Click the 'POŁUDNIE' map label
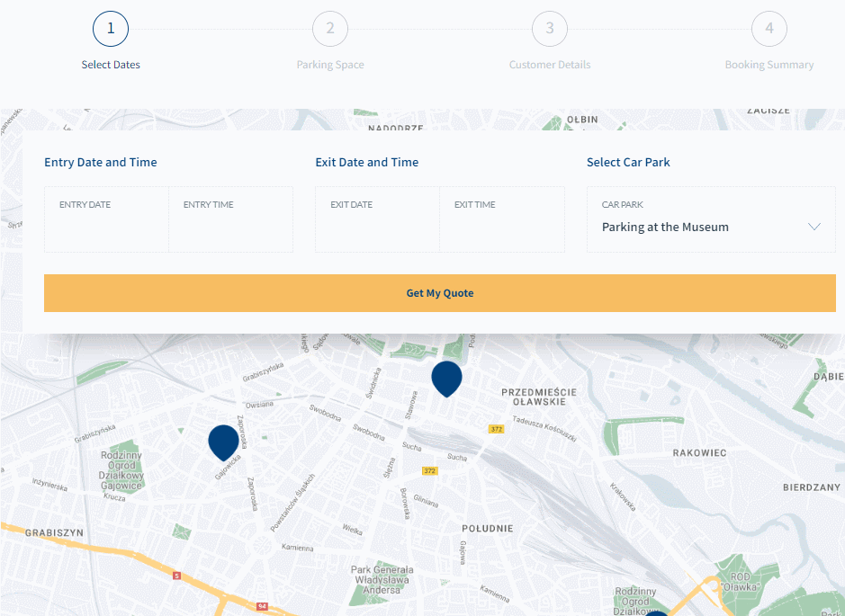 [487, 528]
